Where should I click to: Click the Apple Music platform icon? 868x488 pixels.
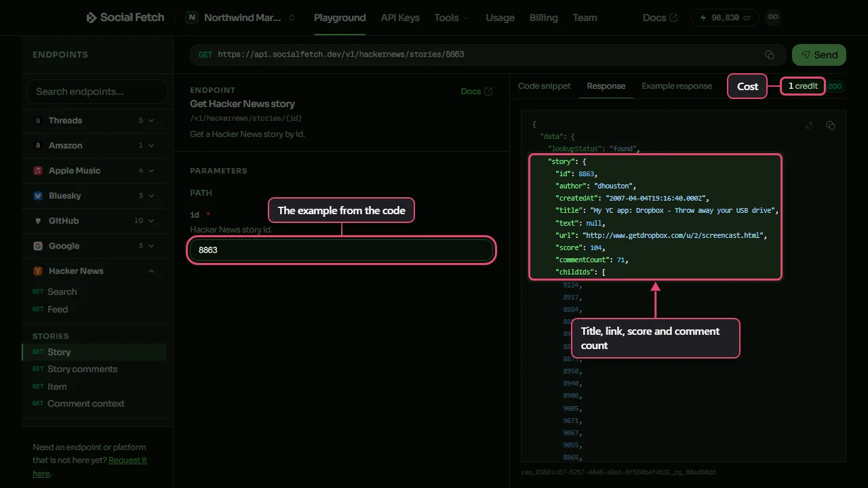[x=38, y=171]
